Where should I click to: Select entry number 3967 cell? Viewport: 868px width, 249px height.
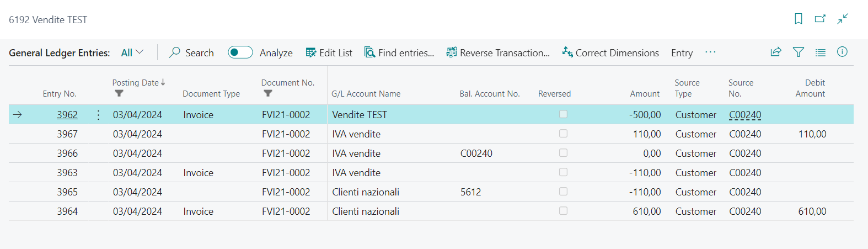pos(67,134)
